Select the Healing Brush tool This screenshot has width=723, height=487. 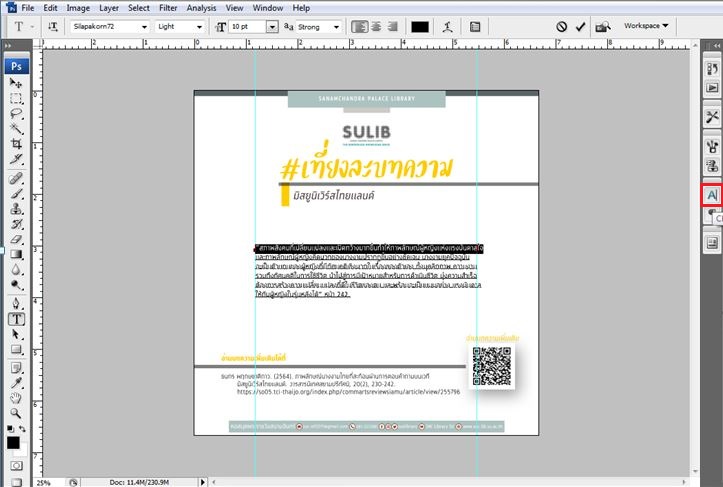16,178
